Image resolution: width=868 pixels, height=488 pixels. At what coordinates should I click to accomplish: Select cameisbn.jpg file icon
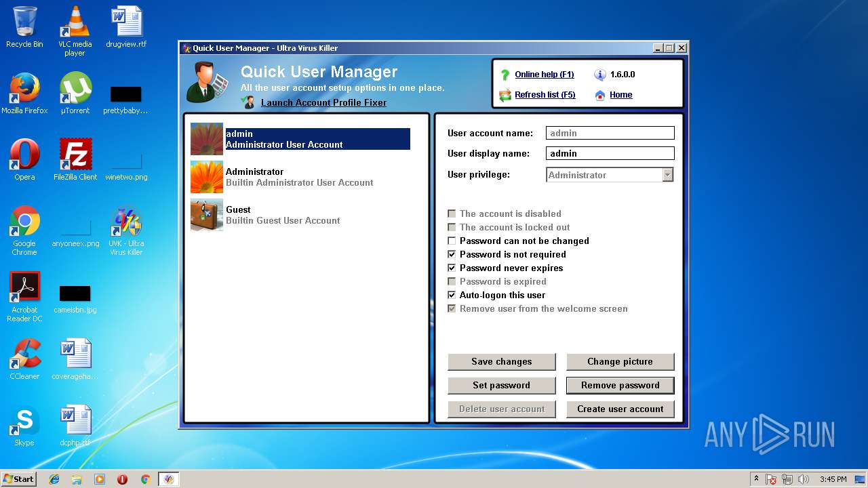click(75, 300)
